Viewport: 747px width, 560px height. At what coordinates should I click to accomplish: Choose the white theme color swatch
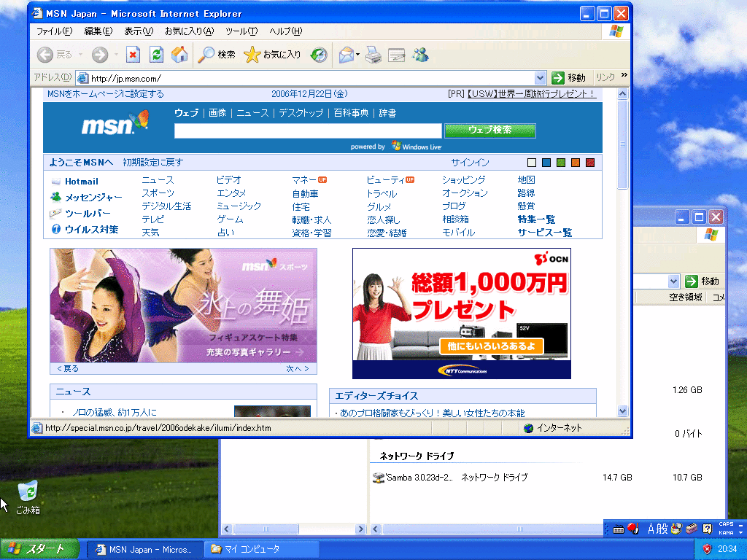[532, 163]
